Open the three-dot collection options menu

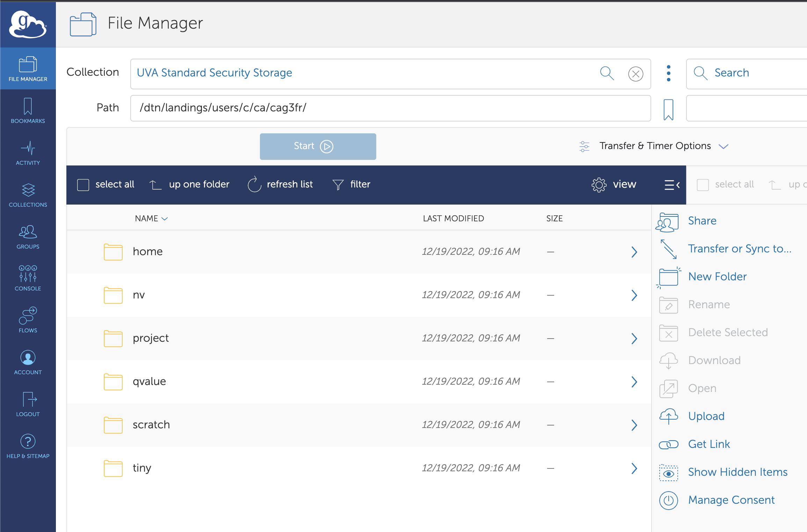(668, 73)
